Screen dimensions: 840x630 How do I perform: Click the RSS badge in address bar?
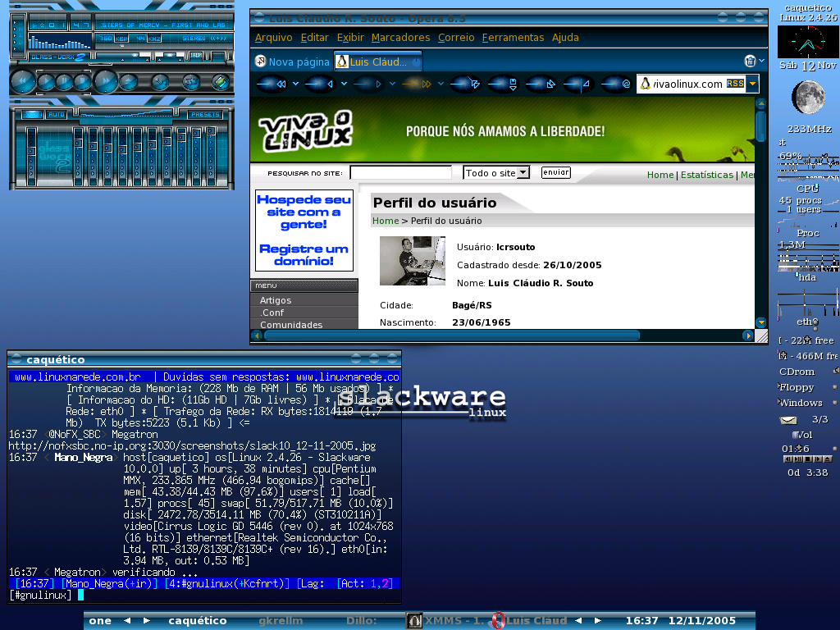735,84
